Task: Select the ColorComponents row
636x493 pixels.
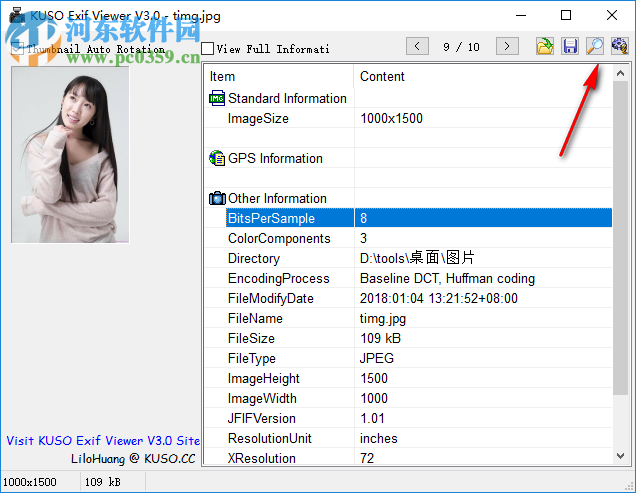Action: coord(408,238)
